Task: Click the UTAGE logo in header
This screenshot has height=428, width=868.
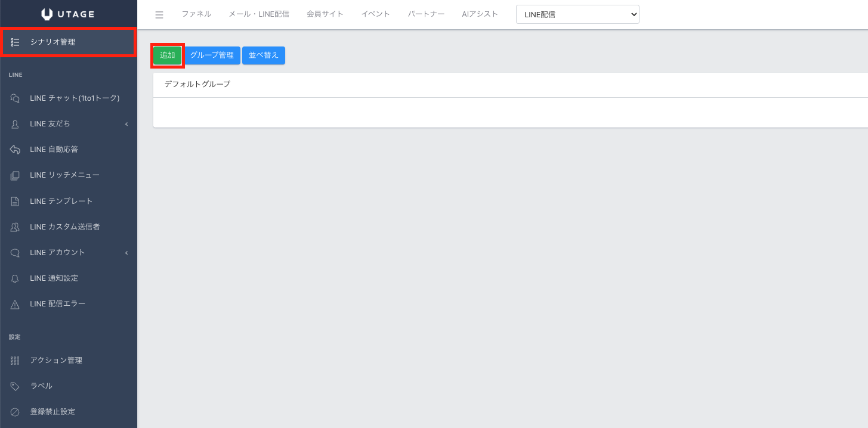Action: click(68, 14)
